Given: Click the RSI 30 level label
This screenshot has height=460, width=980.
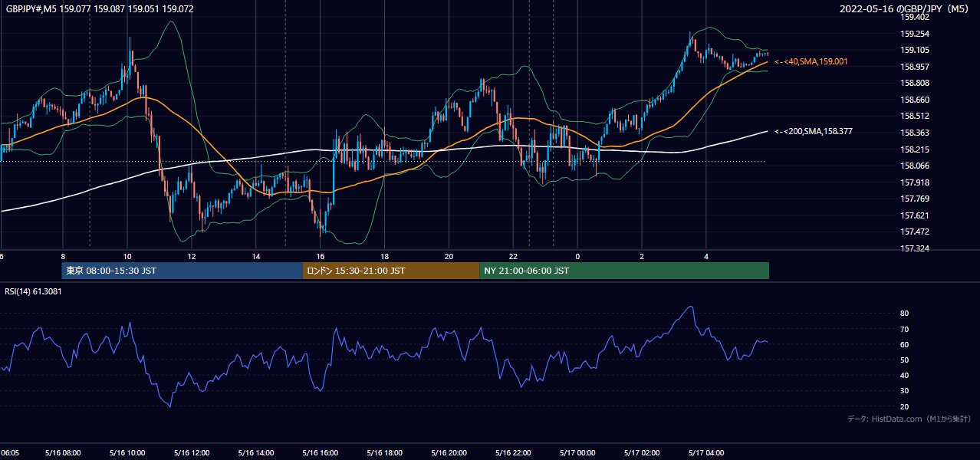Looking at the screenshot, I should 904,391.
